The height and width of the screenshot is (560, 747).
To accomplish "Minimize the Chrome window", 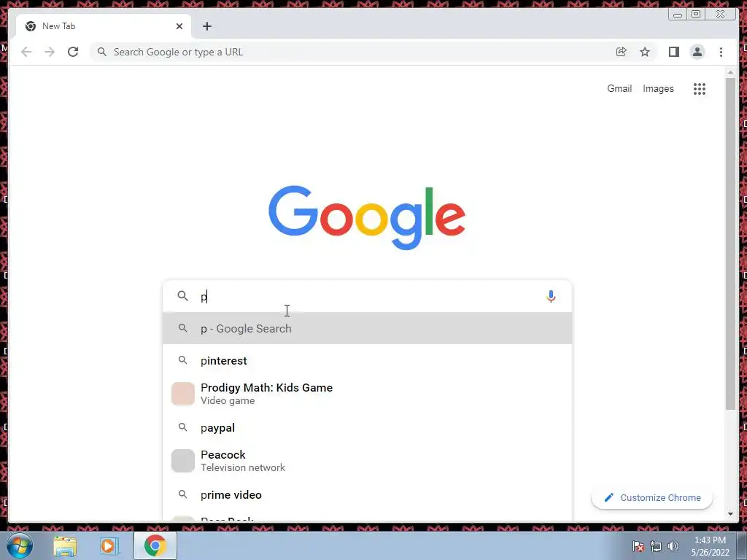I will [678, 15].
